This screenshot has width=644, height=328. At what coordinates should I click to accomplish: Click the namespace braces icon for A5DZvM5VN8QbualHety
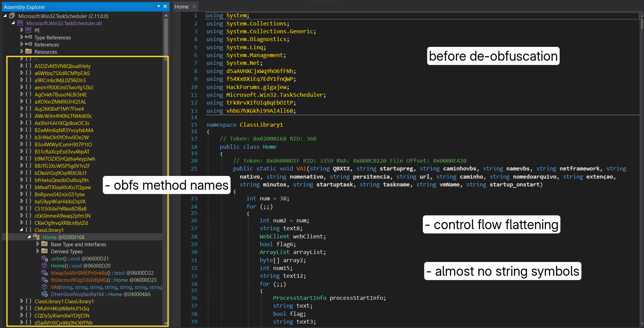coord(28,66)
